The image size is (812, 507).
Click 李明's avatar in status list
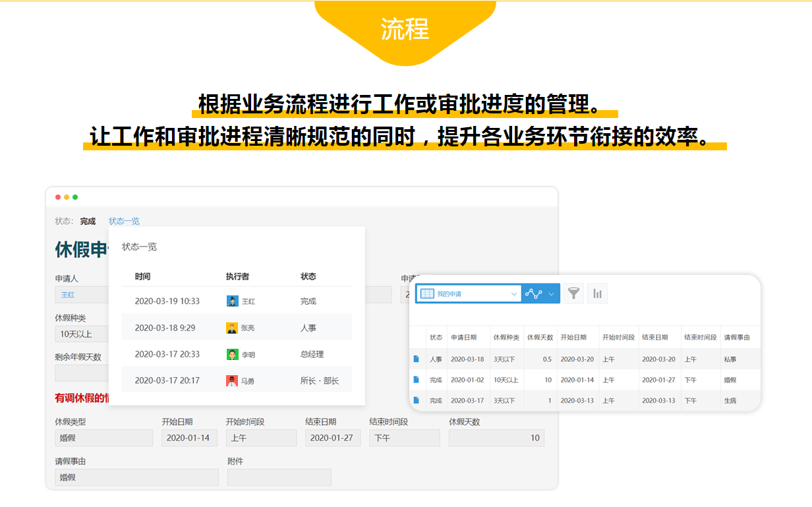click(x=232, y=355)
